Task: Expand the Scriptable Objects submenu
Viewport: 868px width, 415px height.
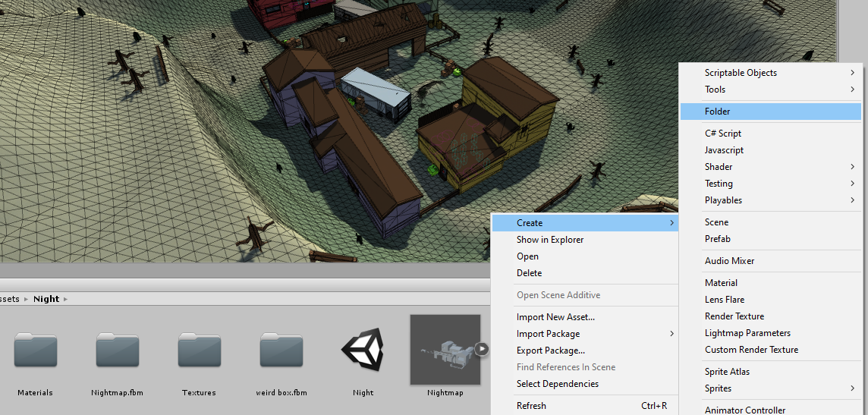Action: 771,73
